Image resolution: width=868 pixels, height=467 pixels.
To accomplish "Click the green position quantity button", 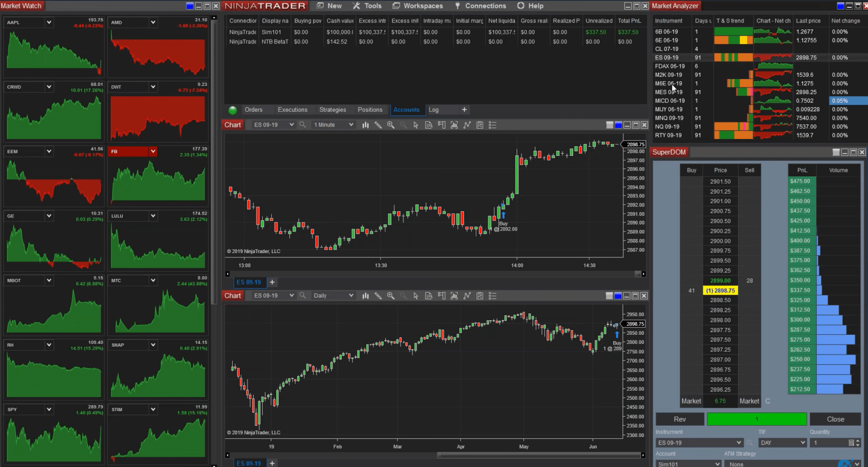I will click(x=757, y=419).
